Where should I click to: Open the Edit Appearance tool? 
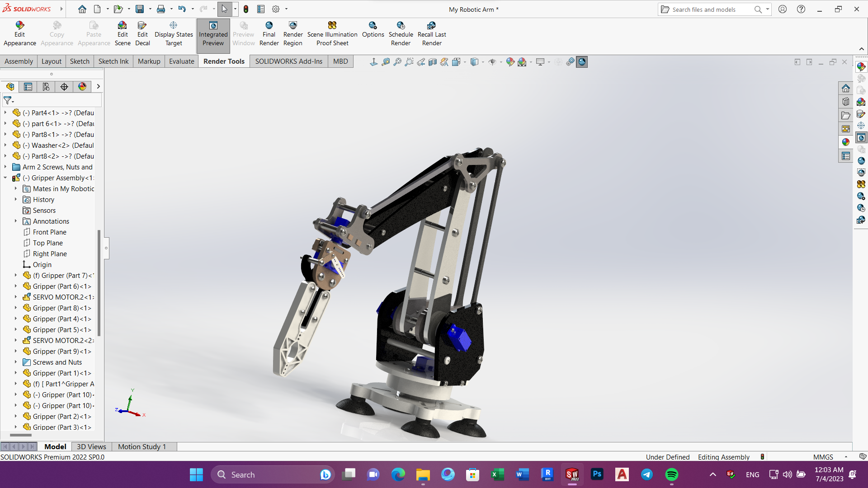20,33
